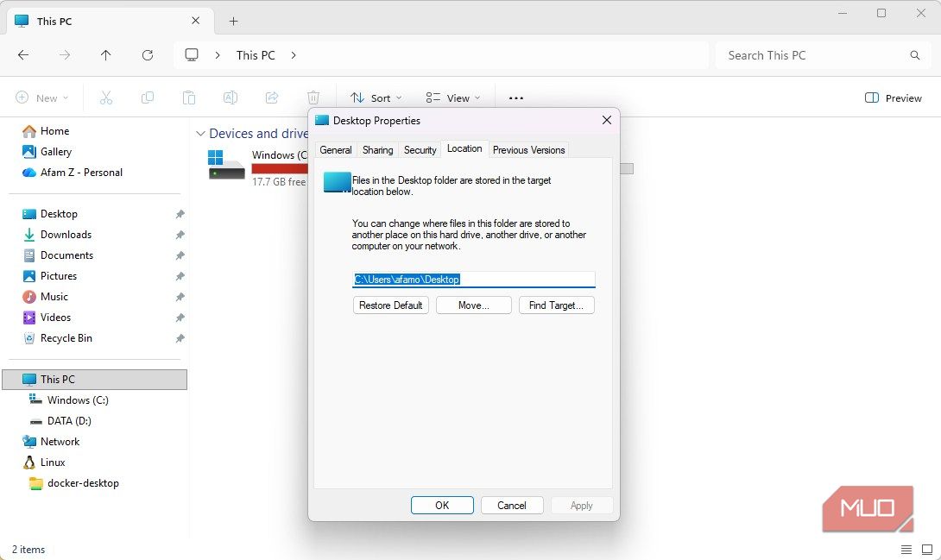The image size is (941, 560).
Task: Go back with the left arrow
Action: coord(23,55)
